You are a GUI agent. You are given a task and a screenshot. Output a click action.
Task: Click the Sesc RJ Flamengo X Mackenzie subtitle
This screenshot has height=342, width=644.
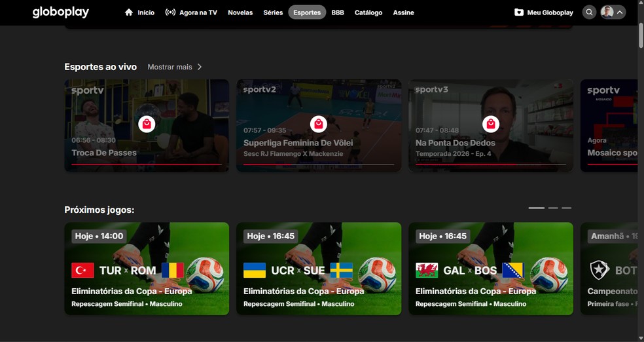point(293,154)
